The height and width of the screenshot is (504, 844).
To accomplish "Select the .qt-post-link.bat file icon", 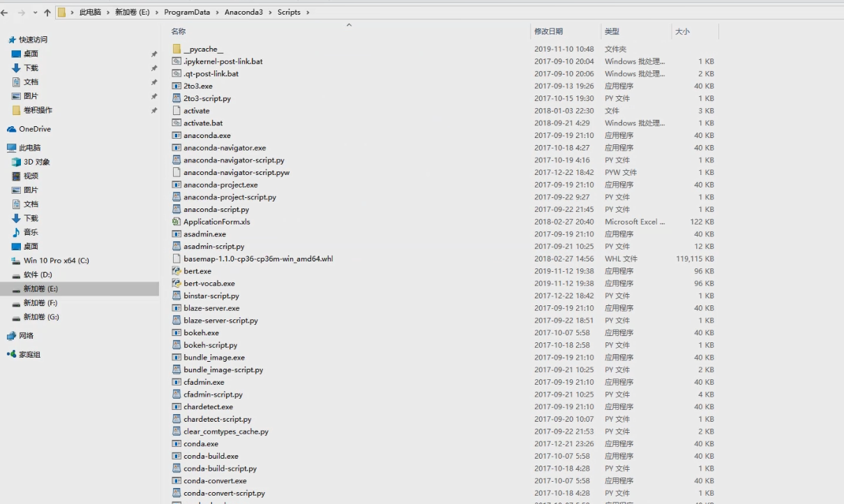I will coord(176,74).
